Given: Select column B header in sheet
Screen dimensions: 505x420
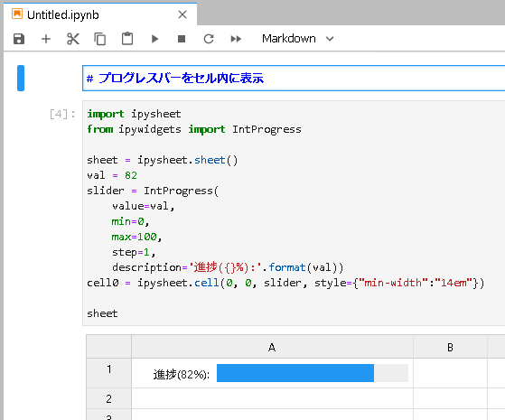Looking at the screenshot, I should pyautogui.click(x=450, y=347).
